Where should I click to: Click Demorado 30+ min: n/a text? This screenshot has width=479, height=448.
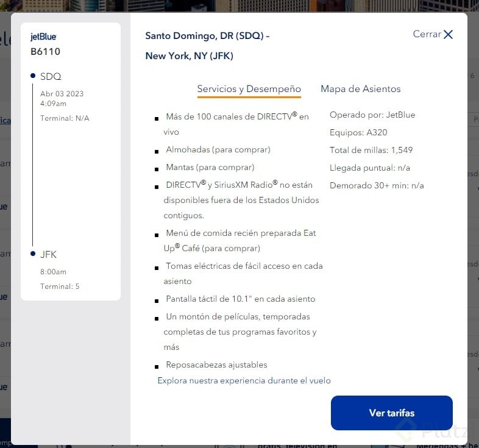377,185
